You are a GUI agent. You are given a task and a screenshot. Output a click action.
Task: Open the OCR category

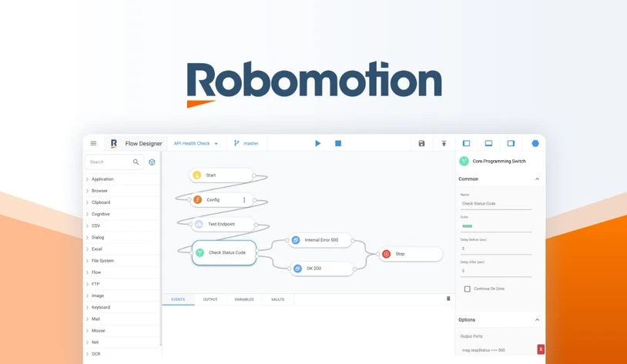pos(122,354)
